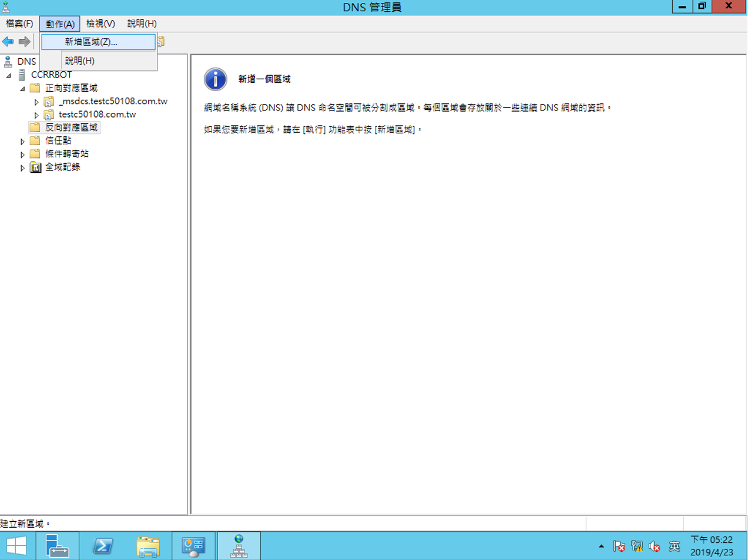Select the 反向對應區域 tree label

click(x=71, y=128)
